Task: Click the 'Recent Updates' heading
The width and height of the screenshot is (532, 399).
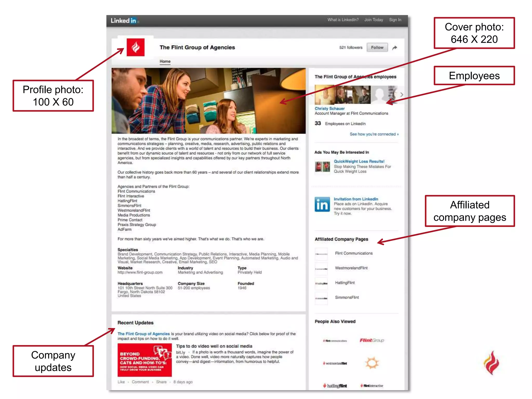Action: [x=135, y=323]
